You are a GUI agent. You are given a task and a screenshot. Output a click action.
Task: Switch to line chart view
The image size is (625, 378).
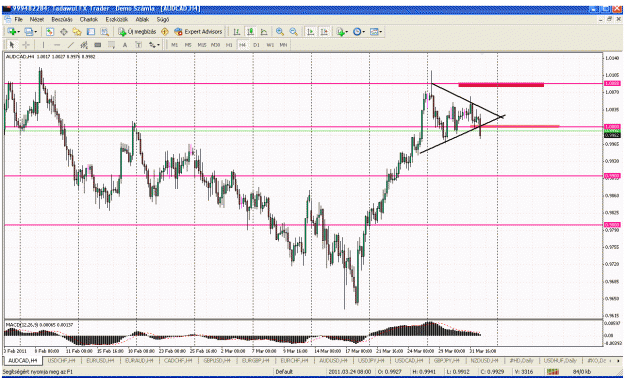tap(264, 32)
